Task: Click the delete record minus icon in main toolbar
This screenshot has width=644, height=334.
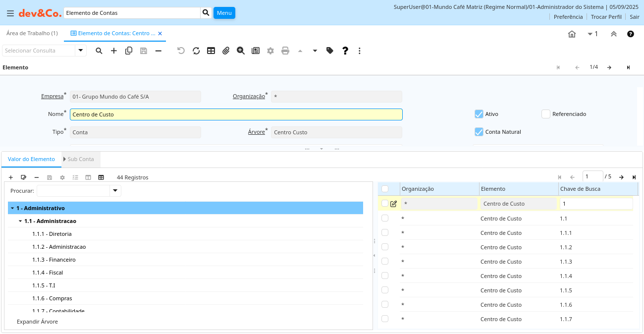Action: (159, 51)
